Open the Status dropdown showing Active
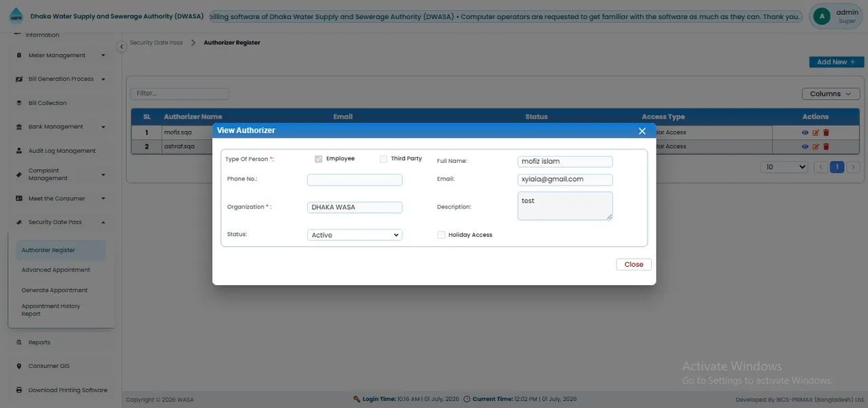This screenshot has width=868, height=408. point(355,235)
